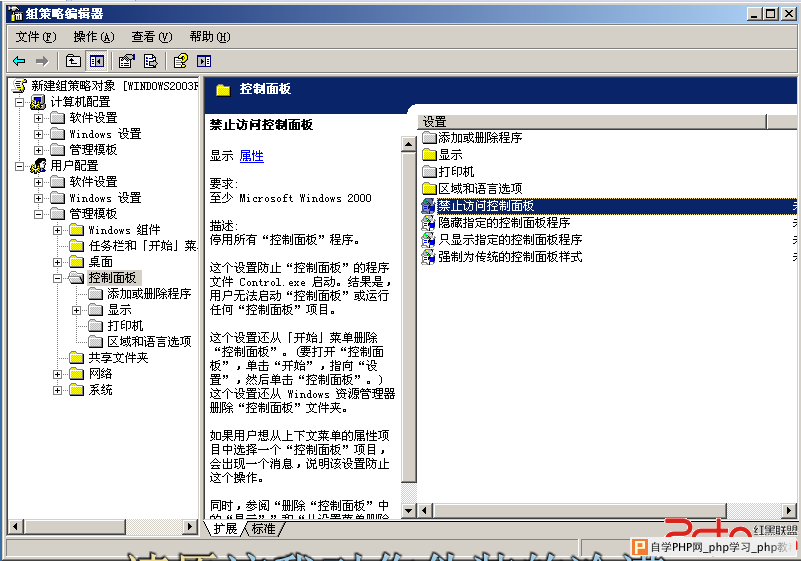Expand 软件设置 under 计算机配置

pyautogui.click(x=38, y=118)
